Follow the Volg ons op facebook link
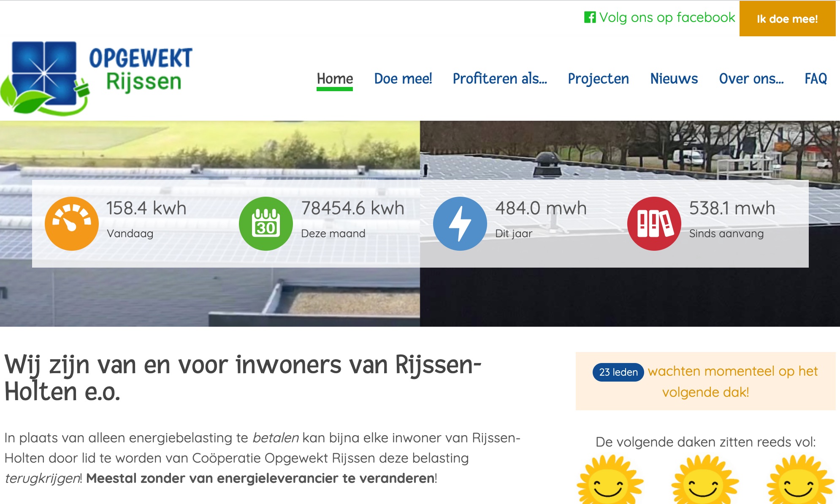Screen dimensions: 840x504 tap(660, 17)
